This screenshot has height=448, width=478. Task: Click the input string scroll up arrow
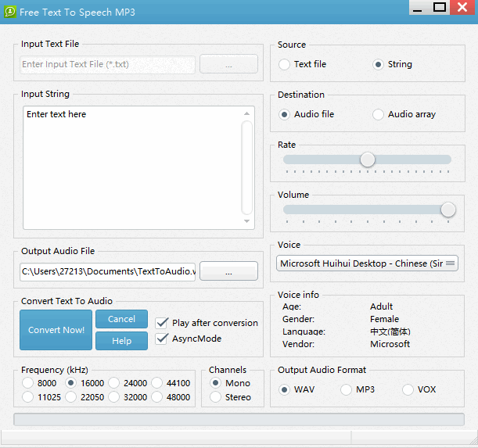point(246,113)
